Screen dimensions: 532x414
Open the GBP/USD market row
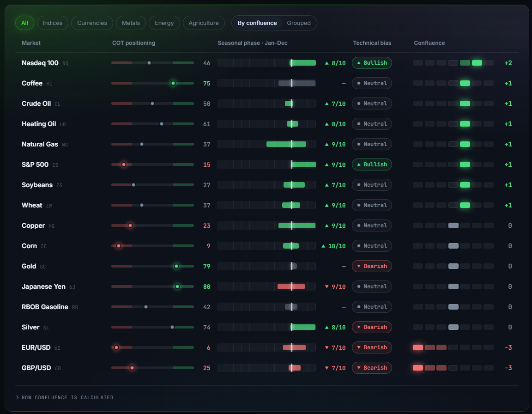point(266,368)
